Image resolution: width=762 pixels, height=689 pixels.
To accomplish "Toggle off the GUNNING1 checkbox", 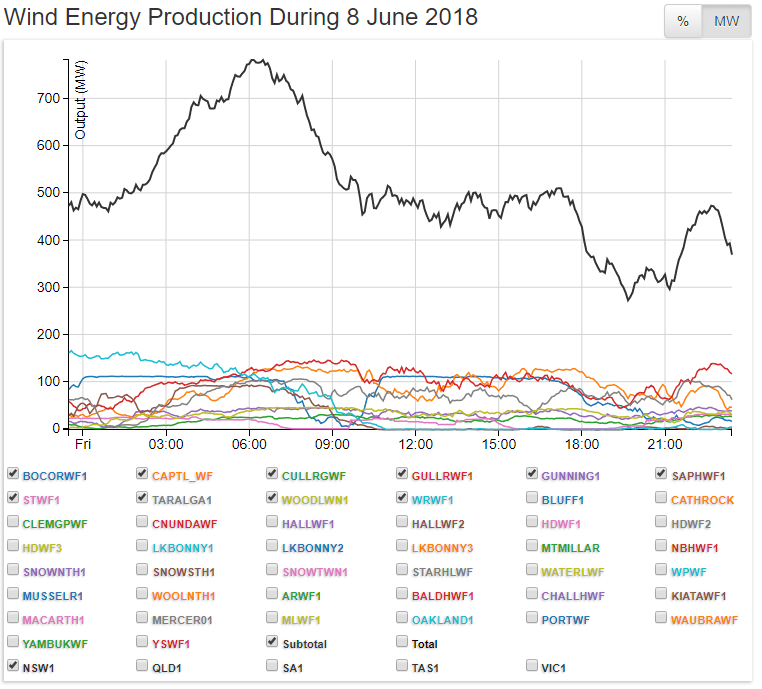I will pos(533,473).
